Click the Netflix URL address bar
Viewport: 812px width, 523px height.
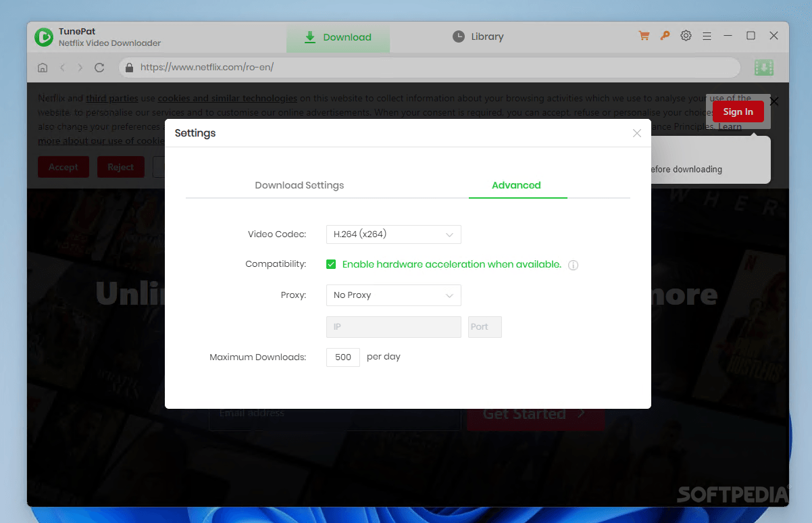tap(430, 68)
